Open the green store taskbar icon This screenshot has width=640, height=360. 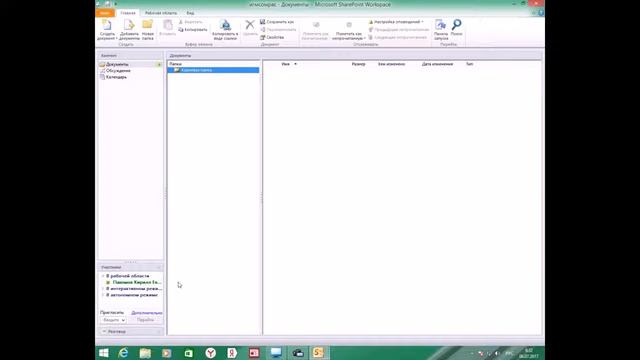188,353
